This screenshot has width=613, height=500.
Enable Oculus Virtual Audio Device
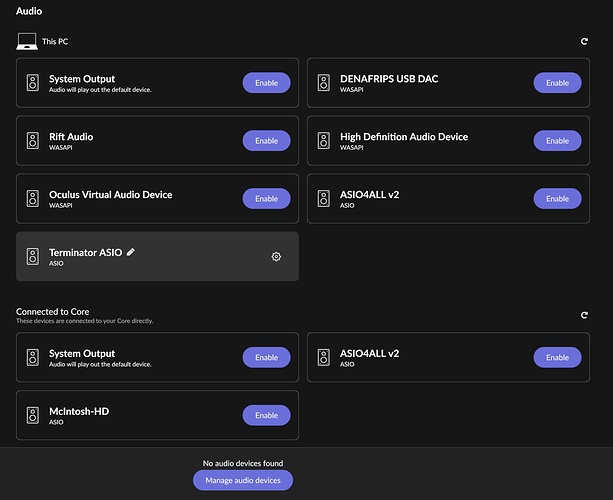(x=267, y=199)
